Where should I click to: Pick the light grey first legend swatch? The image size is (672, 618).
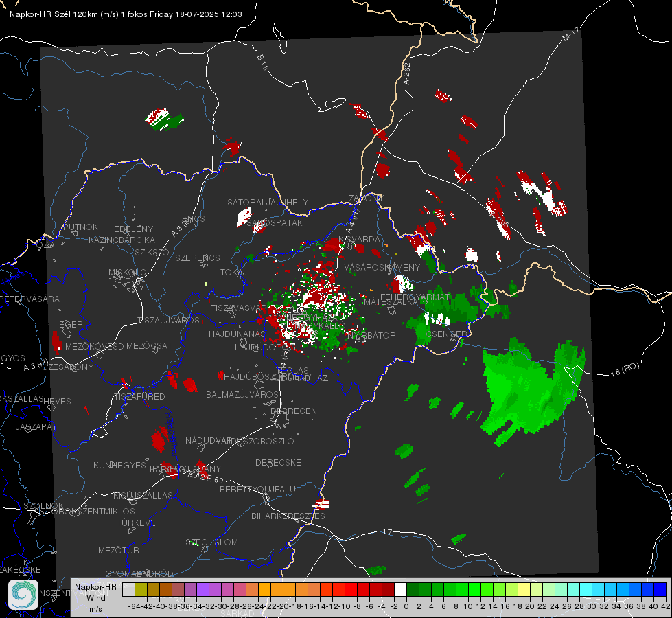coord(128,589)
